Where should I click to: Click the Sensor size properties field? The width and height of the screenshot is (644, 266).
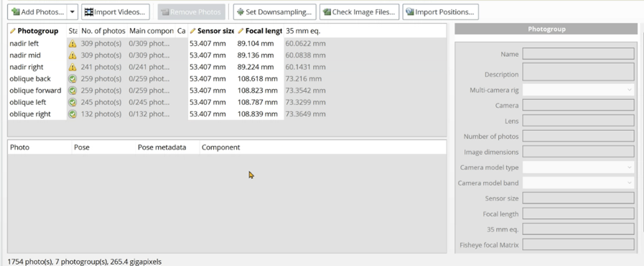(578, 198)
